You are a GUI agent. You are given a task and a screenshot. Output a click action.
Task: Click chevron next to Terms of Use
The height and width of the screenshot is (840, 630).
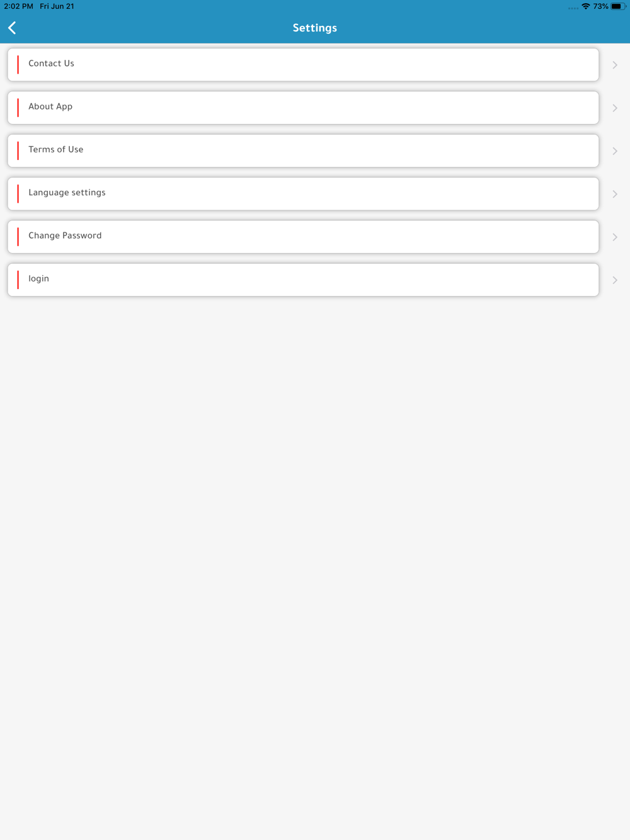615,151
